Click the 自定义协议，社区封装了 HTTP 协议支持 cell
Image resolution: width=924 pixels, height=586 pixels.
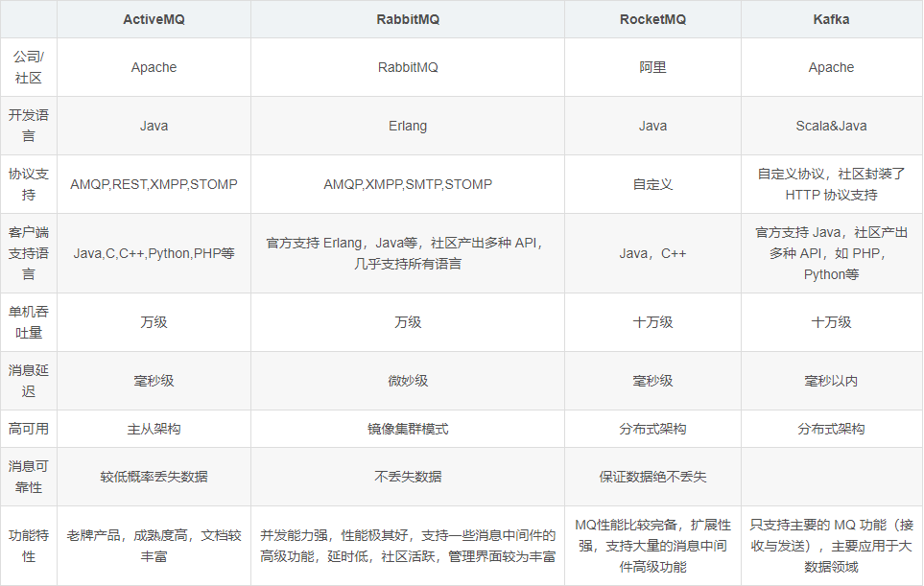(x=832, y=184)
